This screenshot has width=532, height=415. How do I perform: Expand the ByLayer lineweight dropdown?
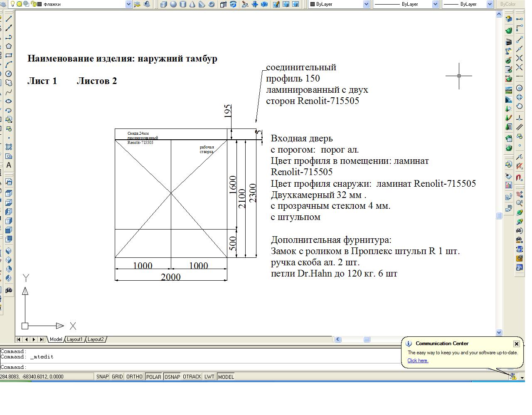[x=489, y=5]
